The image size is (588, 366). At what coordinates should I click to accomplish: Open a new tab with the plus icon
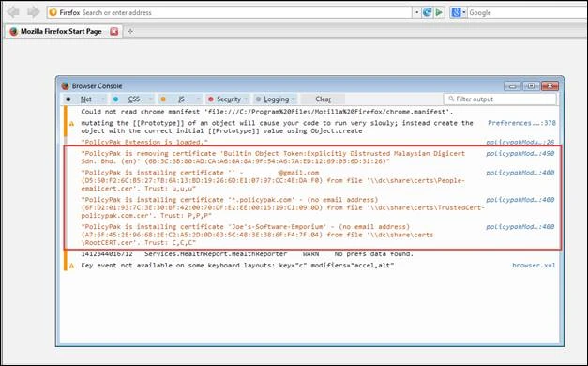tap(130, 32)
